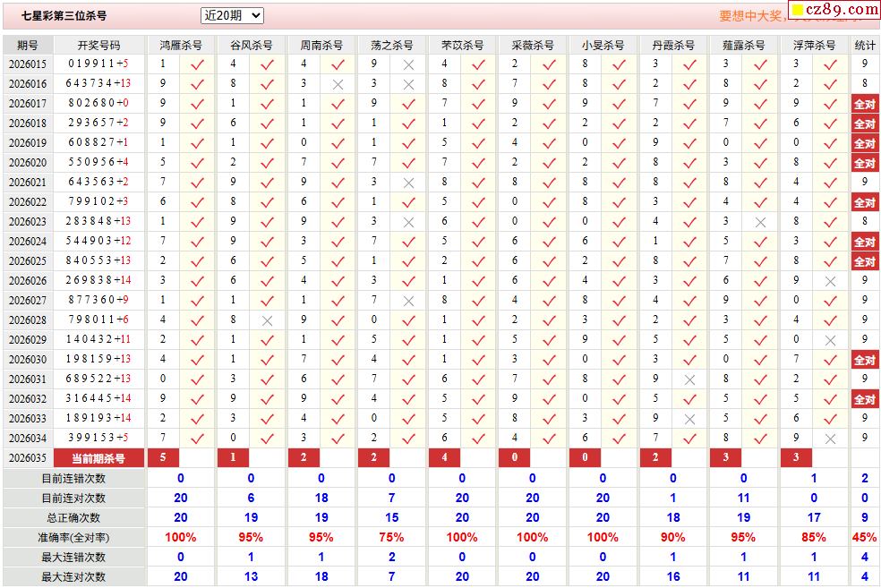Click the 小旻杀号 check mark in row 2026030
Image resolution: width=881 pixels, height=588 pixels.
[x=620, y=360]
